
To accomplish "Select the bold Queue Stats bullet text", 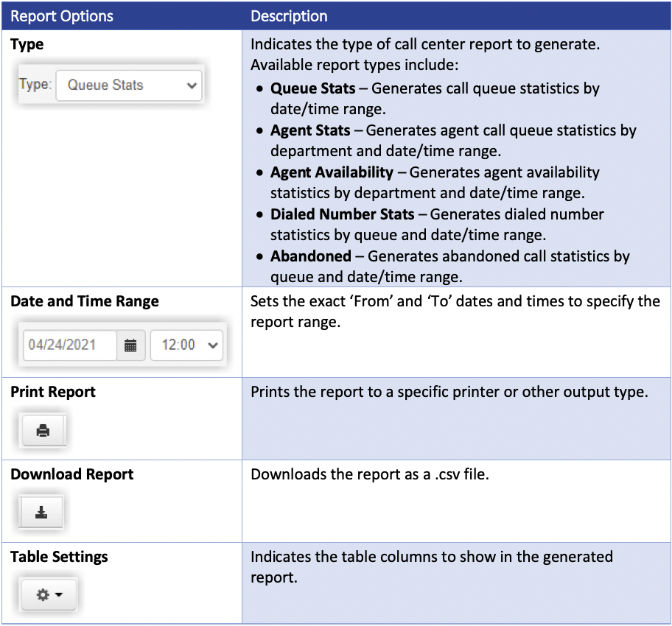I will coord(313,88).
